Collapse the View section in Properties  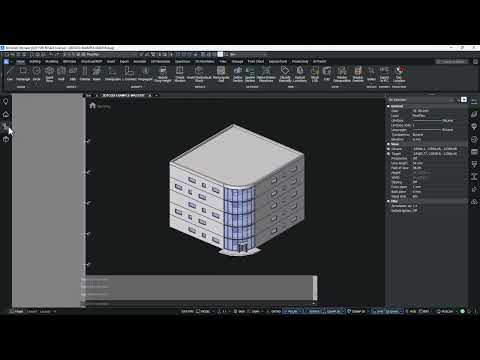point(388,144)
